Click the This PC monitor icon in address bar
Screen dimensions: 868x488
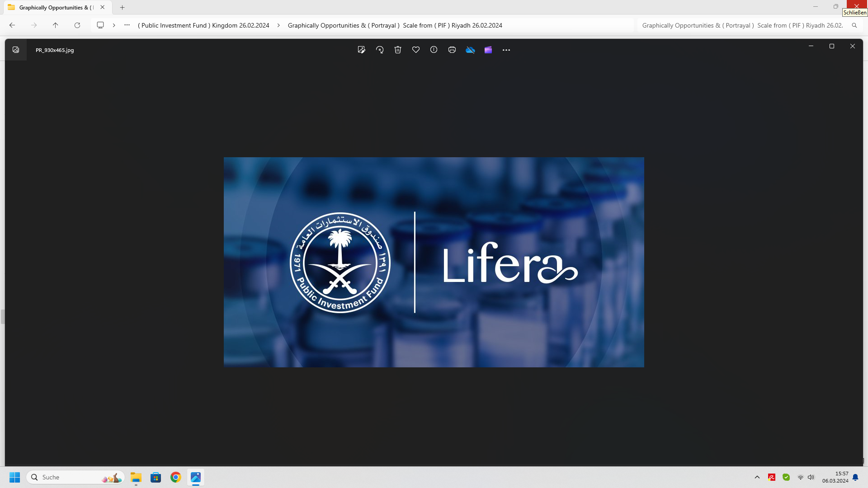click(100, 25)
